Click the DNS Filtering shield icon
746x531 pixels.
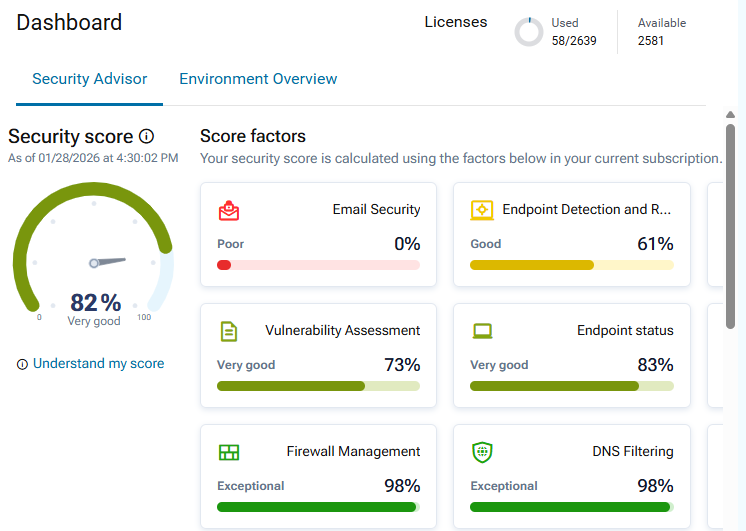point(482,452)
